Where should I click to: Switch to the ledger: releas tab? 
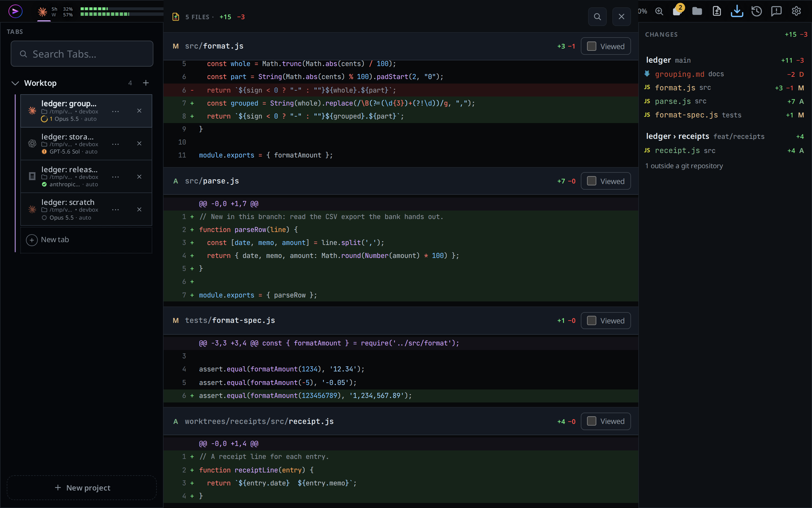click(x=86, y=176)
